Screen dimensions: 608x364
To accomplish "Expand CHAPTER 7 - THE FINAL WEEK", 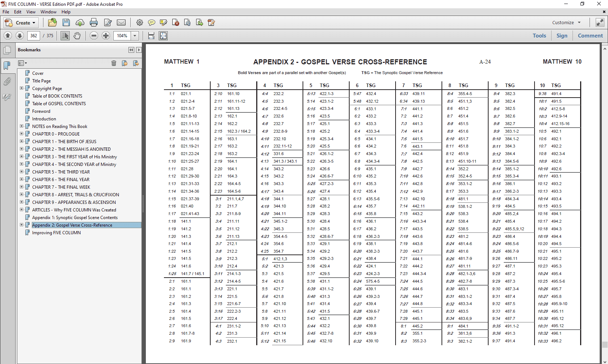I will (21, 187).
